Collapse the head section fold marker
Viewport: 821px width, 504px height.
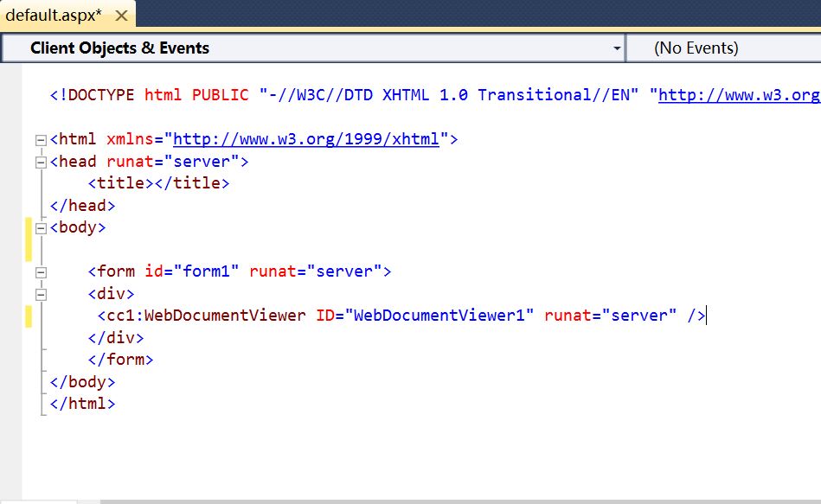pos(41,161)
